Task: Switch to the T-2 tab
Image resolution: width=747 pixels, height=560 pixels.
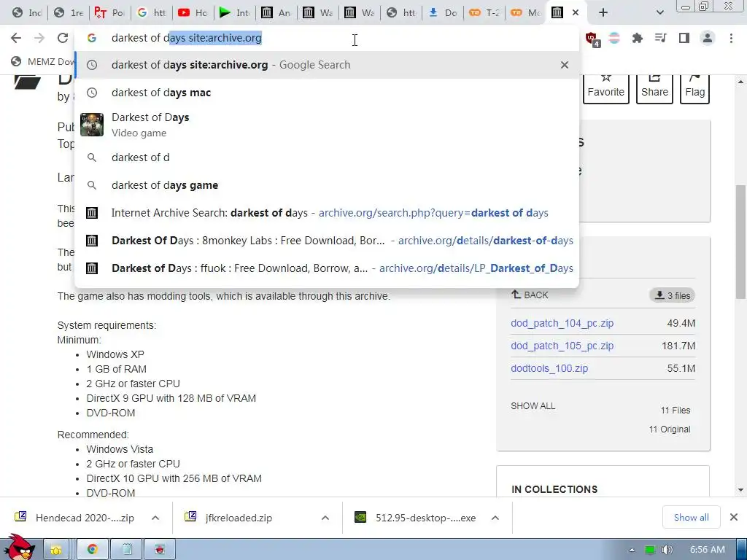Action: (484, 13)
